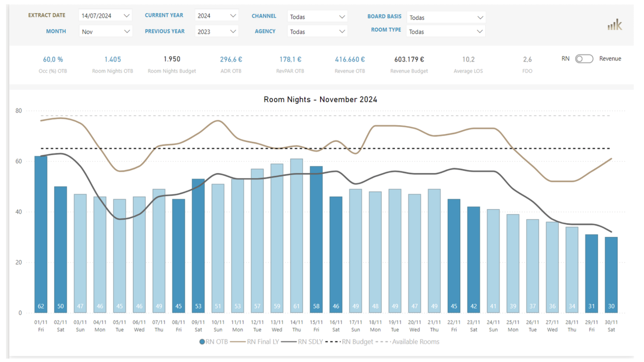Select the 20/11 Wed bar with value 47
The image size is (644, 362).
coord(414,254)
